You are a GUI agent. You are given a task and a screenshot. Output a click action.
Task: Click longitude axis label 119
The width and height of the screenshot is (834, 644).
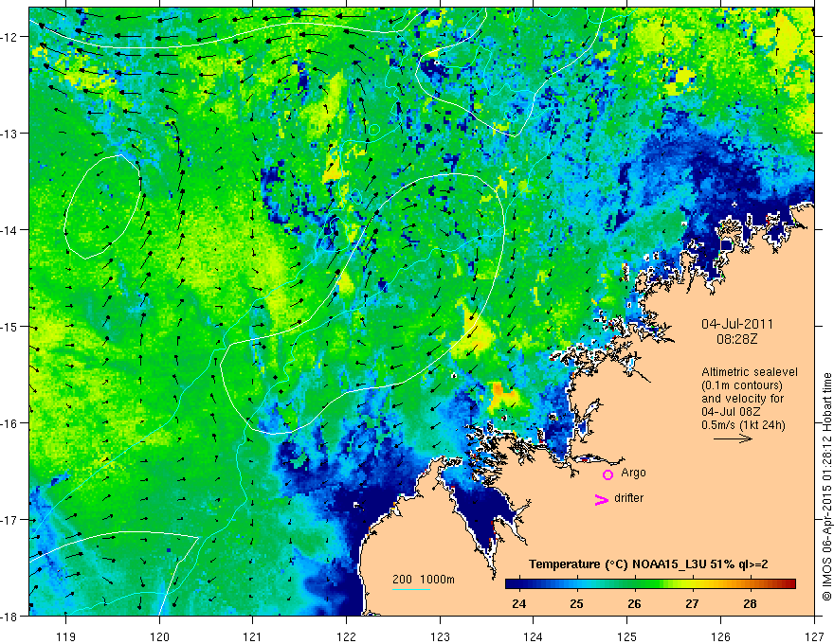(x=66, y=636)
